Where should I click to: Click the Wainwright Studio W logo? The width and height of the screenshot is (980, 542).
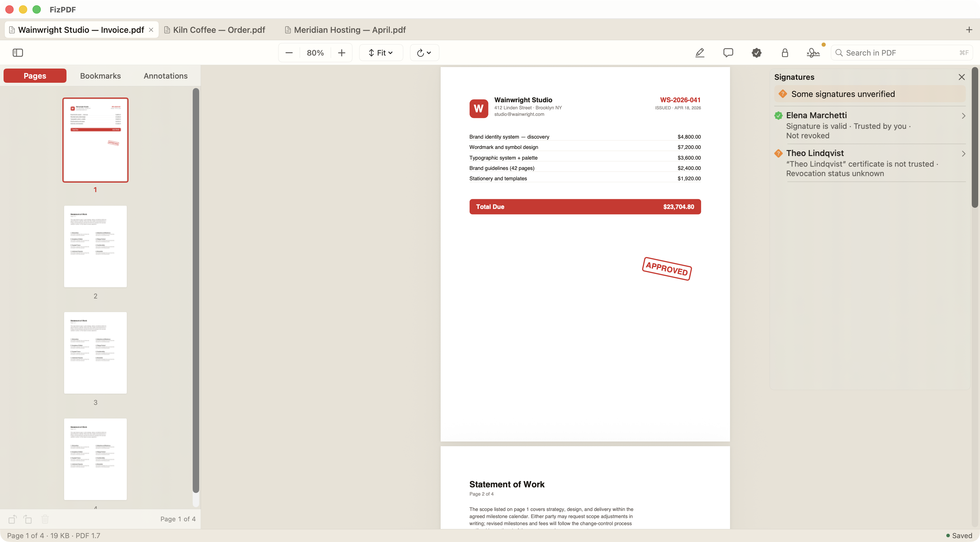click(478, 108)
